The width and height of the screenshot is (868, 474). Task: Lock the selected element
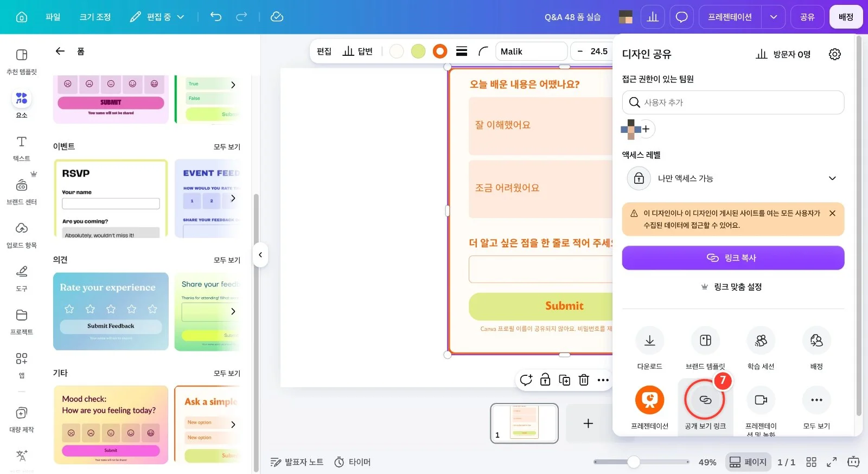545,380
